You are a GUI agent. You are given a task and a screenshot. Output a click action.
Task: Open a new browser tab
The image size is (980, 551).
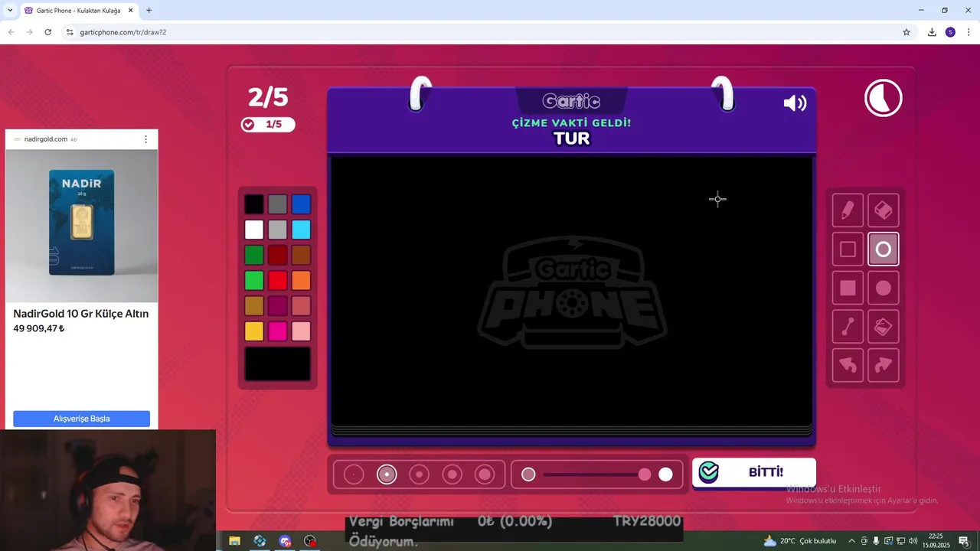point(149,11)
